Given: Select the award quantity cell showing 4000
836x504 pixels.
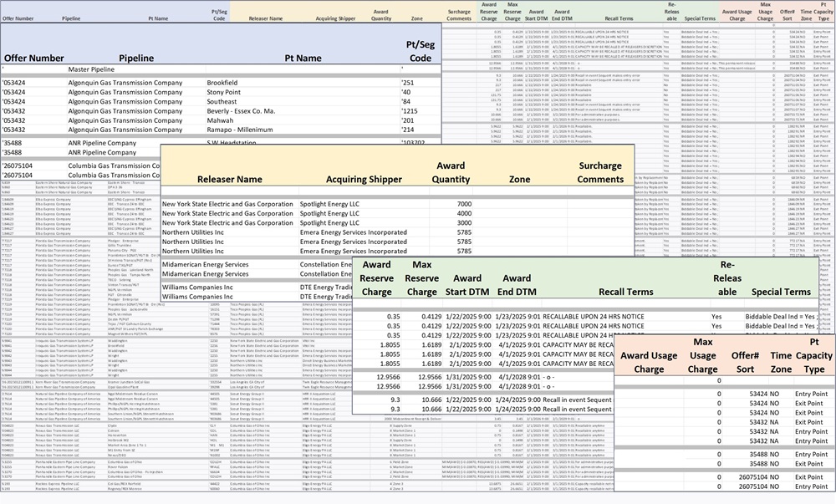Looking at the screenshot, I should click(x=464, y=214).
